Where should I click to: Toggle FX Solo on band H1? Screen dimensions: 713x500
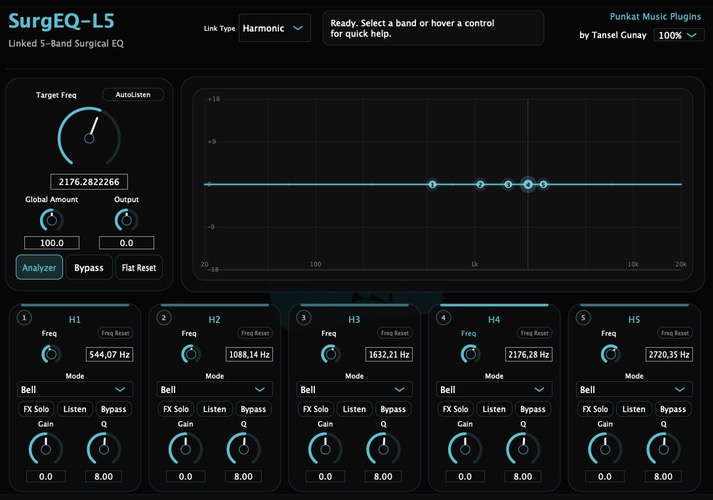36,409
